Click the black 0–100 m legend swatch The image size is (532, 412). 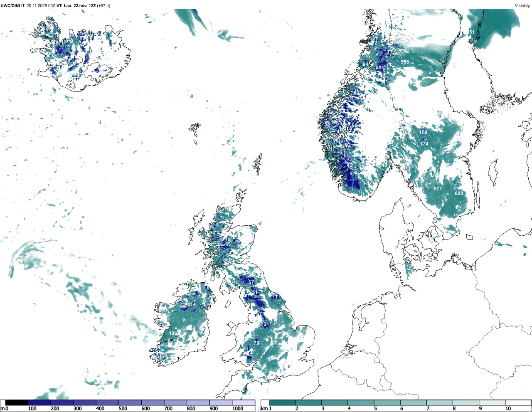(17, 402)
